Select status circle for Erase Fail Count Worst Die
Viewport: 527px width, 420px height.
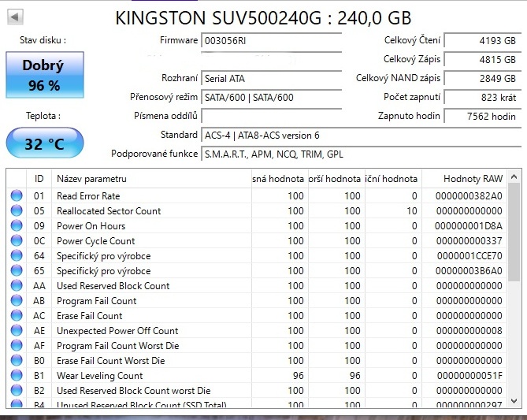(x=17, y=360)
